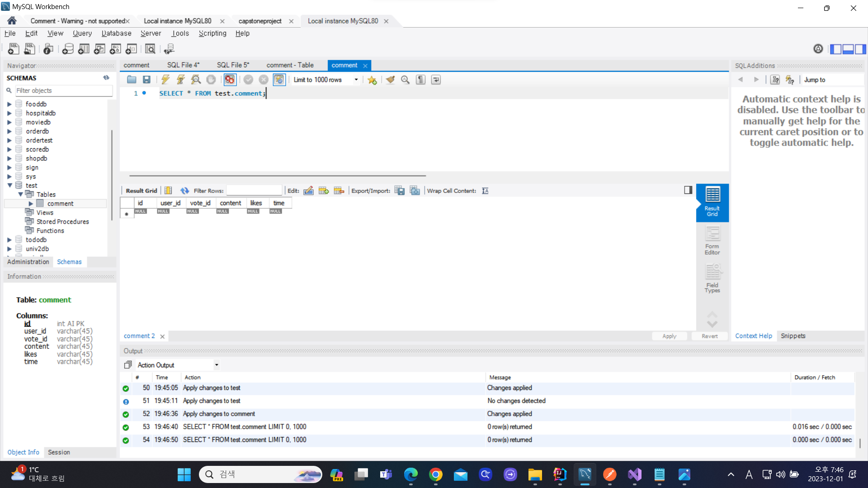Open the Form Editor panel

(x=712, y=241)
